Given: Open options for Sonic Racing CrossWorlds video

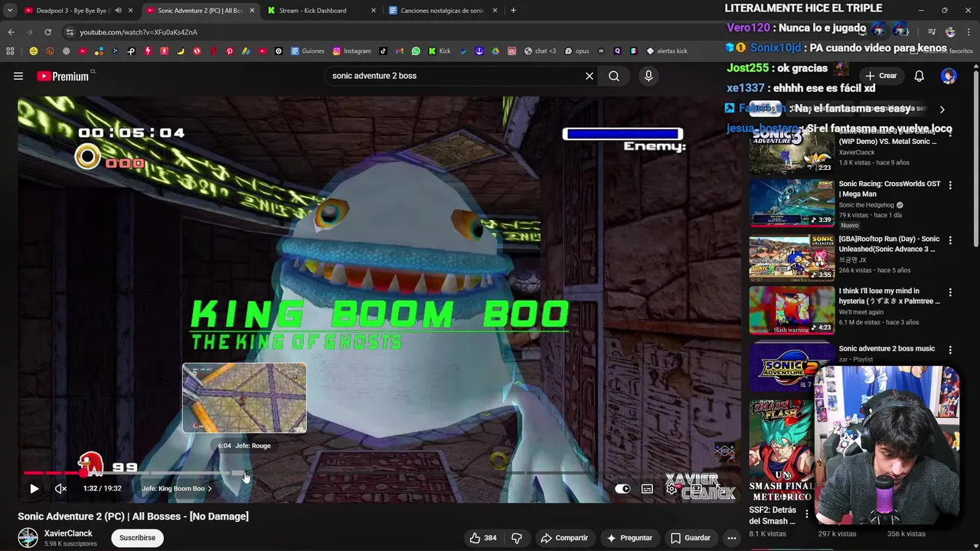Looking at the screenshot, I should (x=950, y=185).
